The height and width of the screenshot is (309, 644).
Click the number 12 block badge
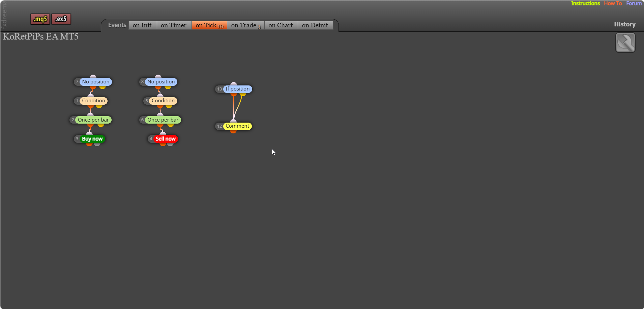click(x=219, y=126)
